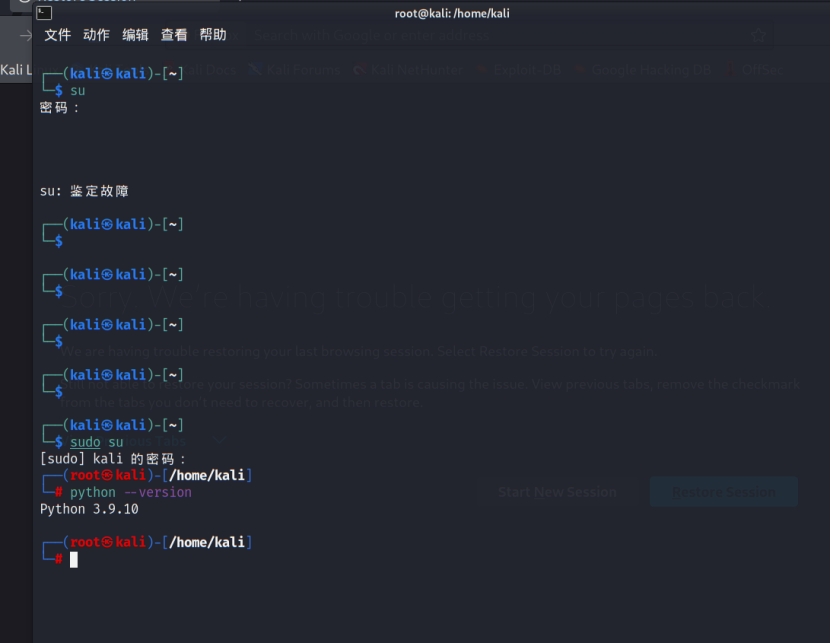
Task: Click the python --version command text
Action: [x=131, y=492]
